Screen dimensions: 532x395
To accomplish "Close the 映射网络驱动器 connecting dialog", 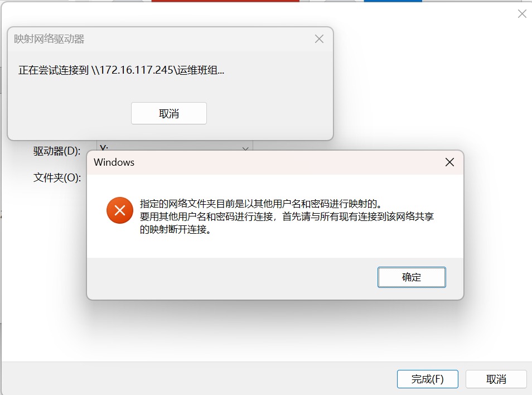I will tap(319, 39).
